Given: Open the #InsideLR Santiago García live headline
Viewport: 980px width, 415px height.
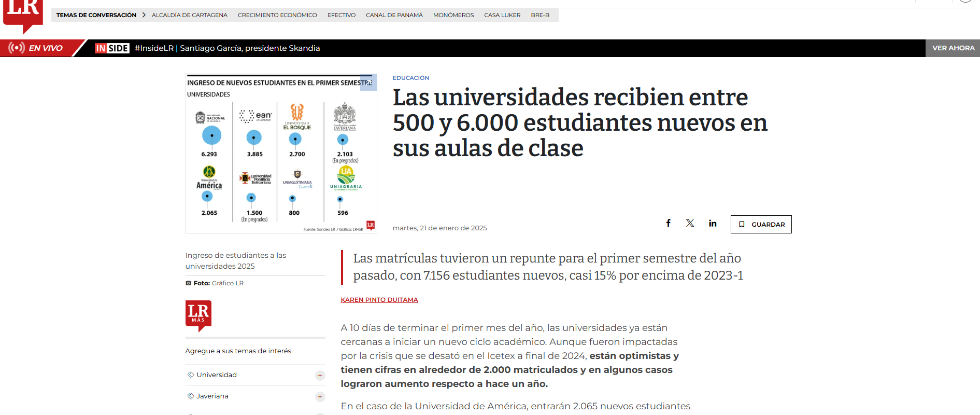Looking at the screenshot, I should (x=227, y=48).
